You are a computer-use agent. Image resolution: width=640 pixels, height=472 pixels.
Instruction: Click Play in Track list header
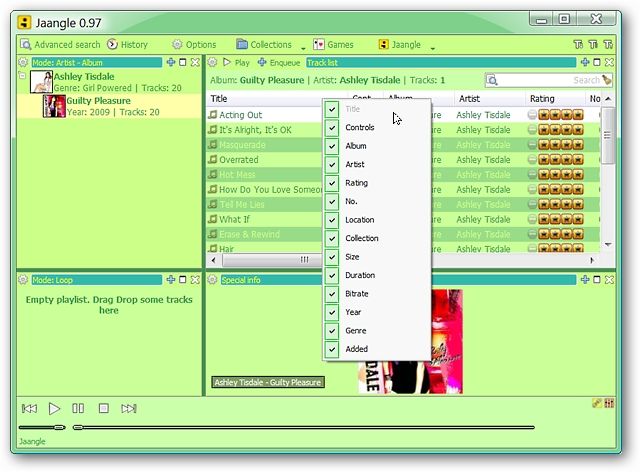[236, 62]
